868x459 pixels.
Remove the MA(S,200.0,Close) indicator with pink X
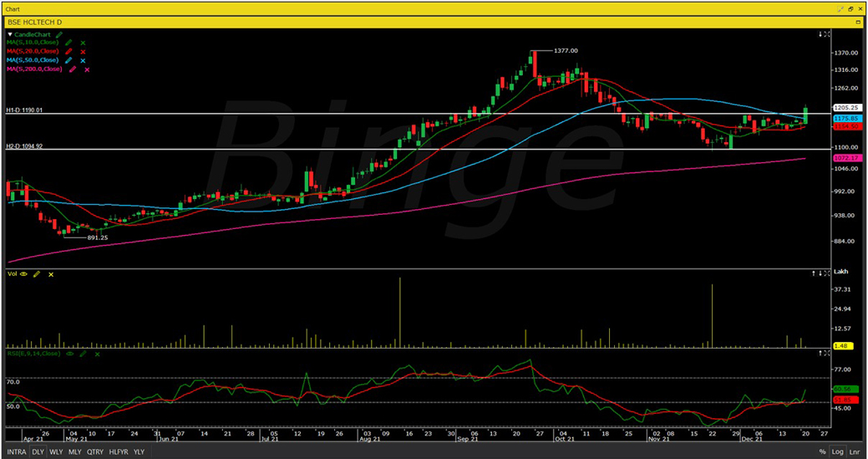pos(87,69)
